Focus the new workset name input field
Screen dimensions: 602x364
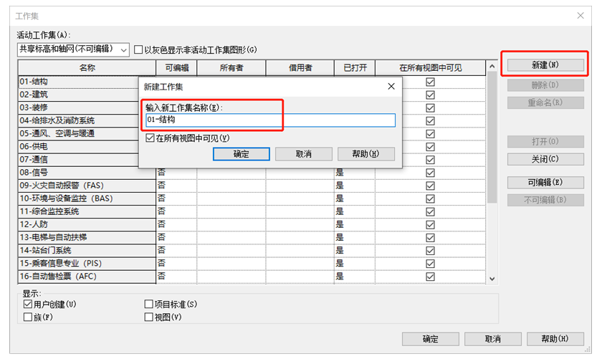(x=270, y=120)
